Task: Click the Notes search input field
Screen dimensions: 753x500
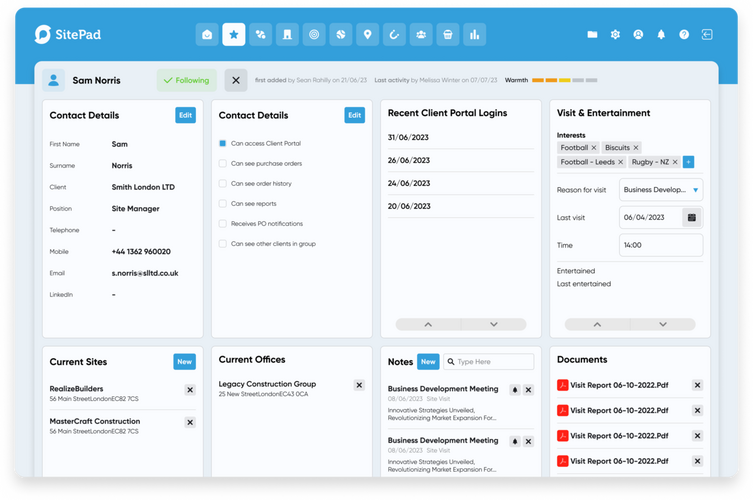Action: coord(489,361)
